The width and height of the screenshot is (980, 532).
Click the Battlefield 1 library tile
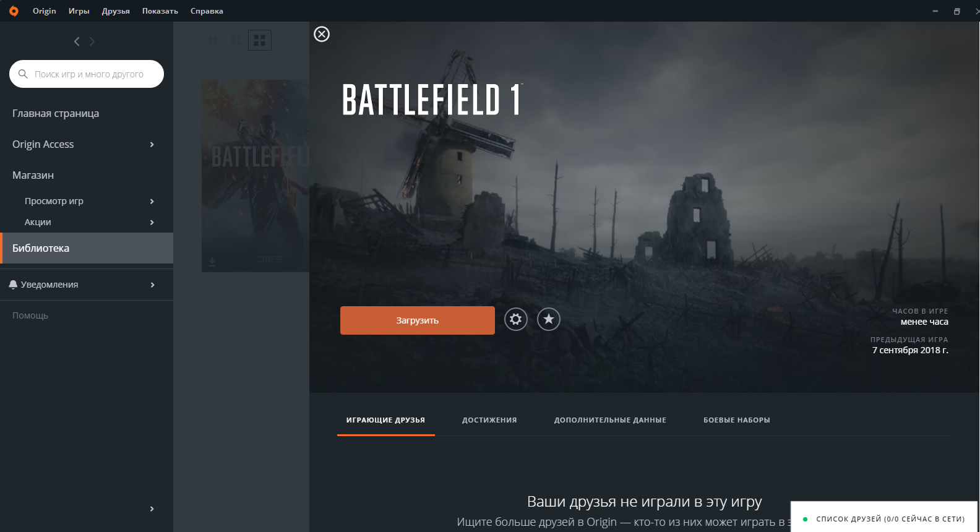[x=256, y=176]
